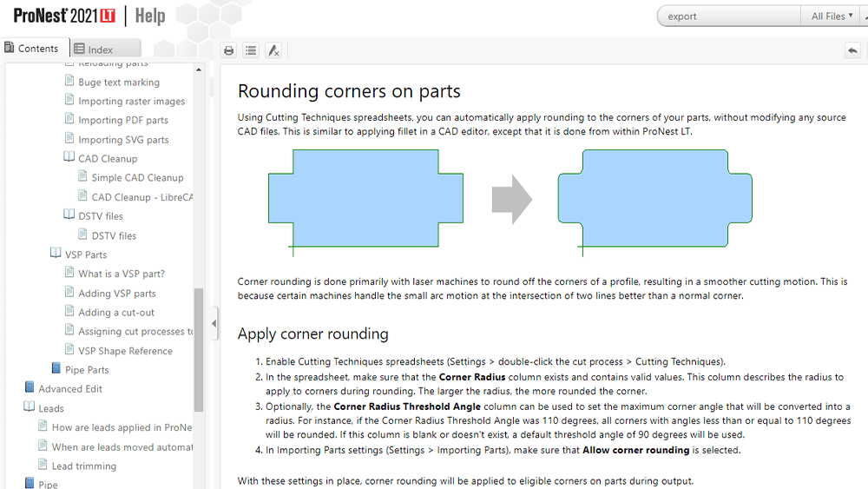This screenshot has width=868, height=489.
Task: Click the contents pane vertical scrollbar thumb
Action: (x=199, y=349)
